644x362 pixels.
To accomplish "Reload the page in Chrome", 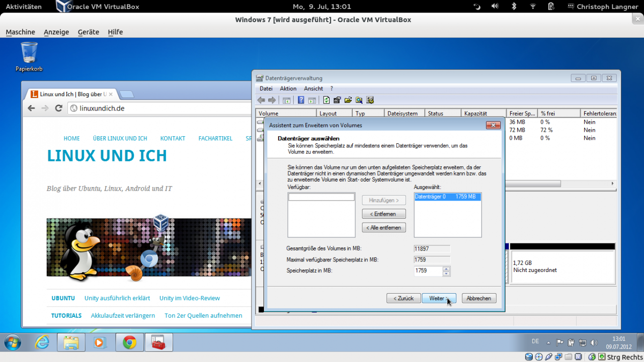I will coord(58,108).
